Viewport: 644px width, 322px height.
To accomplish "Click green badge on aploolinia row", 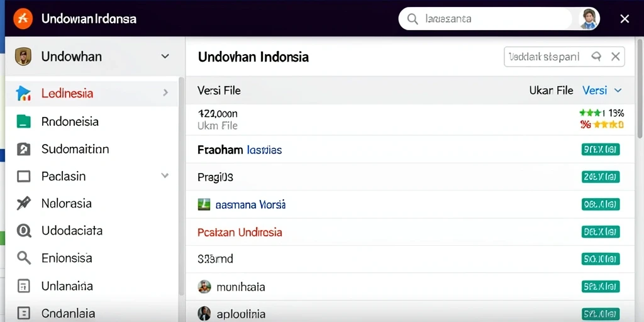I will tap(601, 314).
